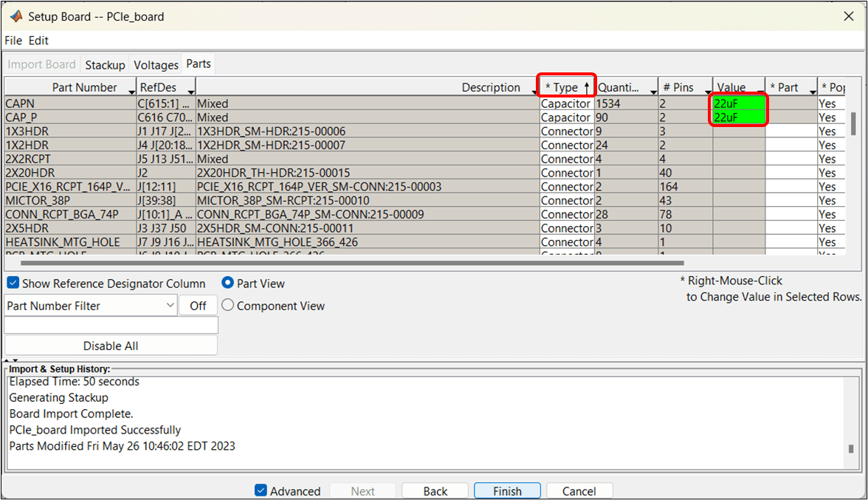This screenshot has width=868, height=500.
Task: Click the Back button
Action: coord(435,491)
